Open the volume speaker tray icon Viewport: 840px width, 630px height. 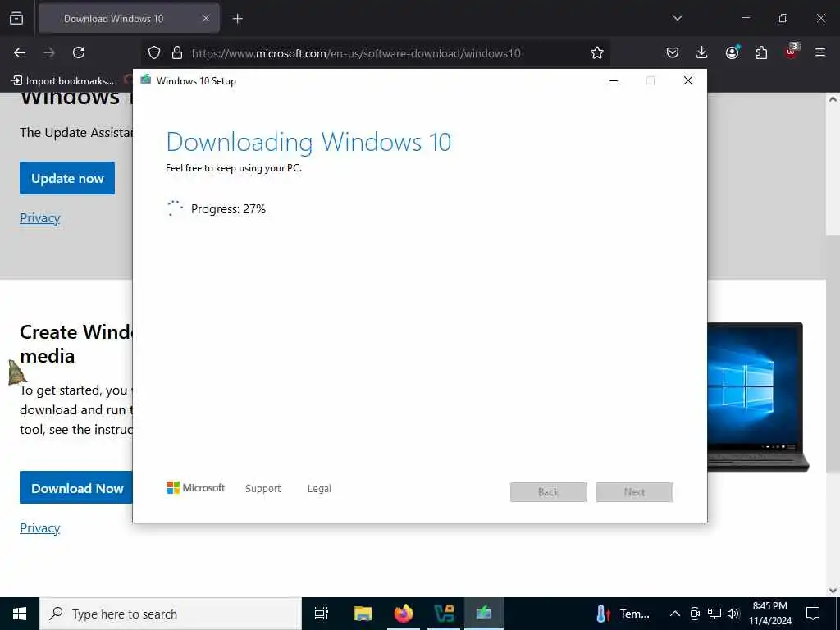733,614
